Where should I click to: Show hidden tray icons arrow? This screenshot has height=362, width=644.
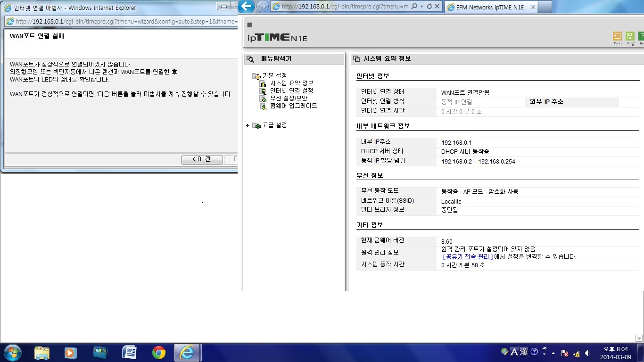(x=553, y=353)
